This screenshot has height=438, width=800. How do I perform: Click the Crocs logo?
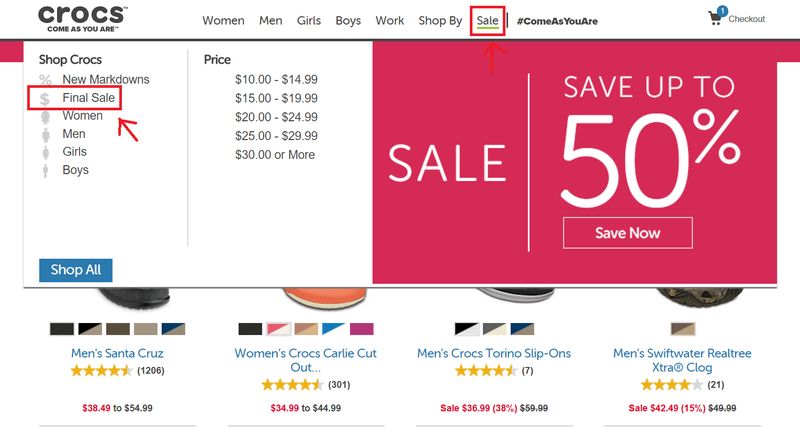[x=83, y=19]
